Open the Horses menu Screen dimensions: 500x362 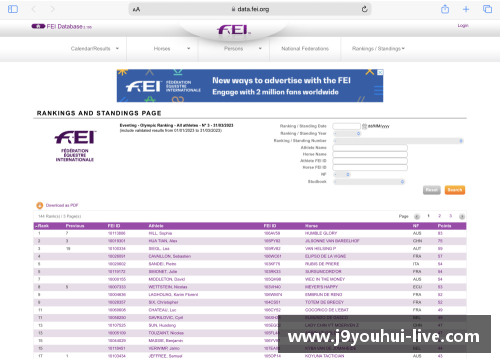click(x=172, y=49)
